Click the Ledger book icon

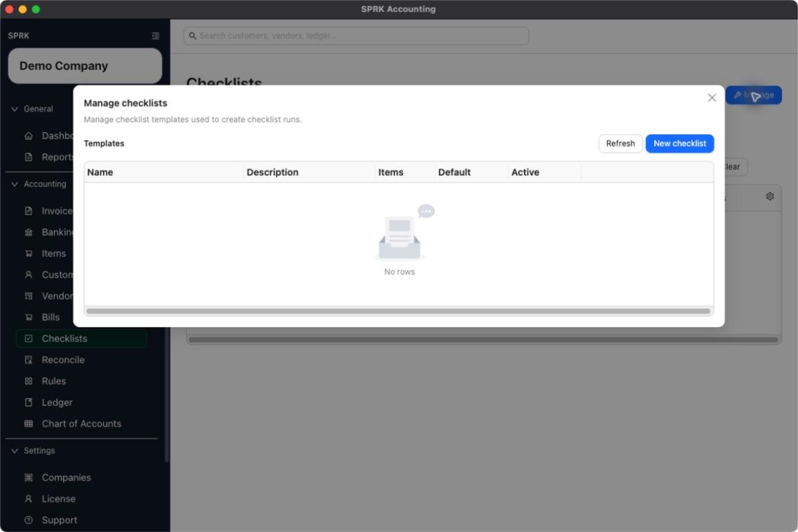tap(28, 402)
